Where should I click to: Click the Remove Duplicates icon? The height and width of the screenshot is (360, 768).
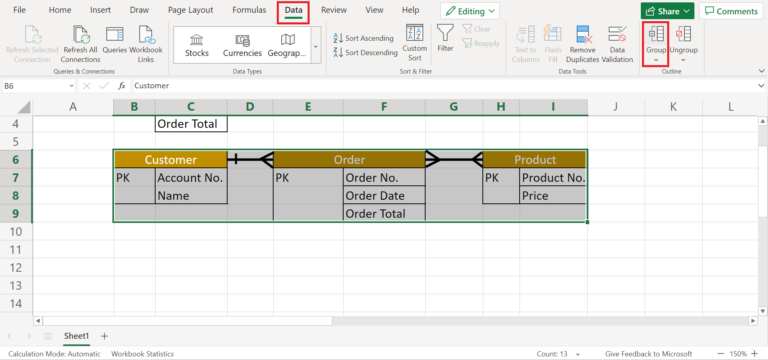click(583, 35)
